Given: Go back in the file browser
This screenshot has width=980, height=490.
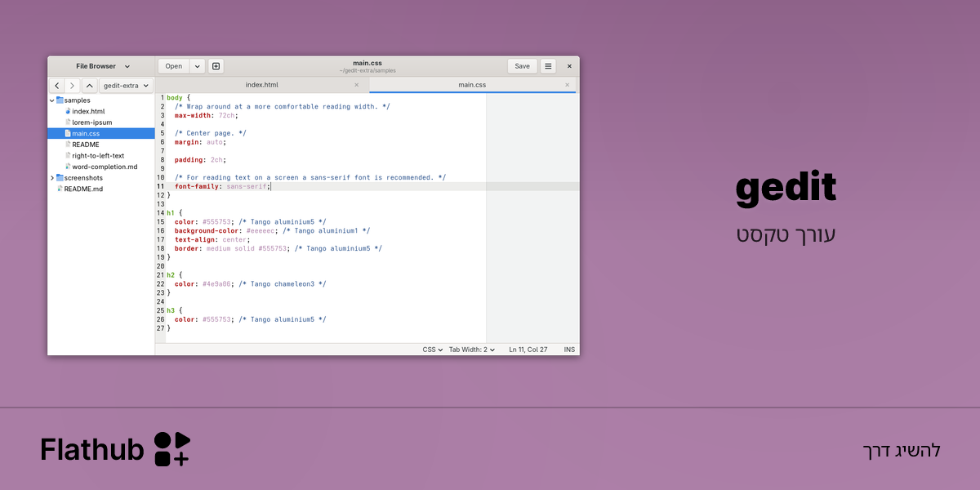Looking at the screenshot, I should [x=56, y=86].
